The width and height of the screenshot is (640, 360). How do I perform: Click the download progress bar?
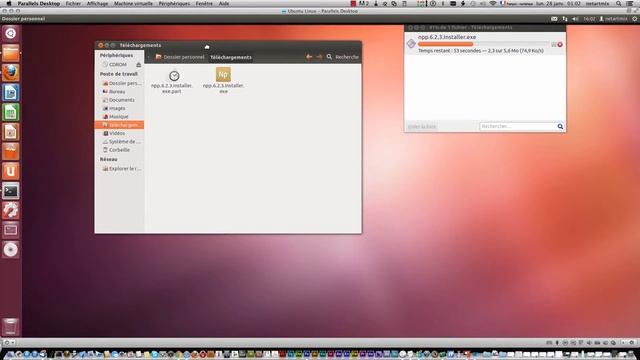(x=484, y=44)
